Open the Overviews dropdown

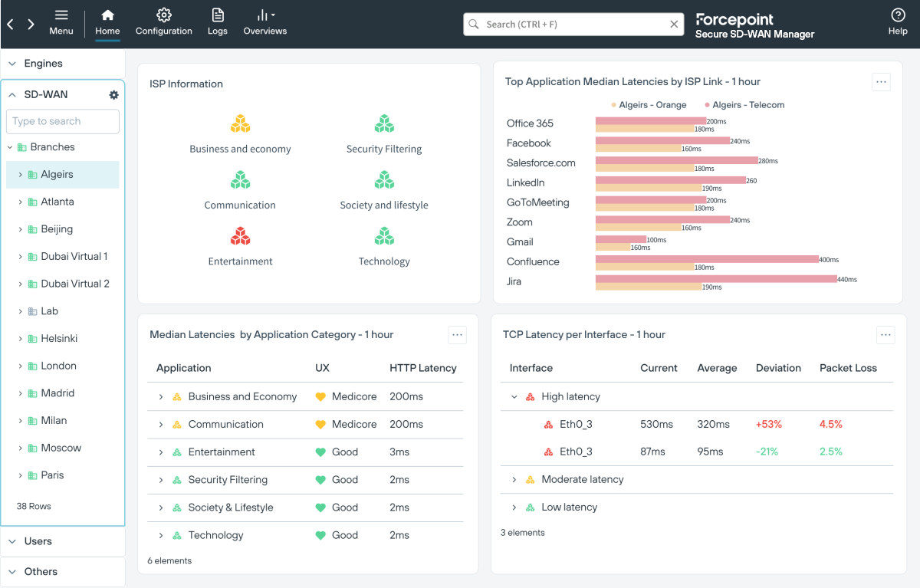point(265,22)
